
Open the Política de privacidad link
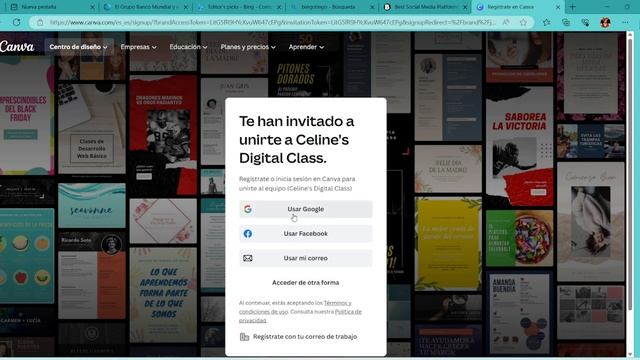click(300, 316)
